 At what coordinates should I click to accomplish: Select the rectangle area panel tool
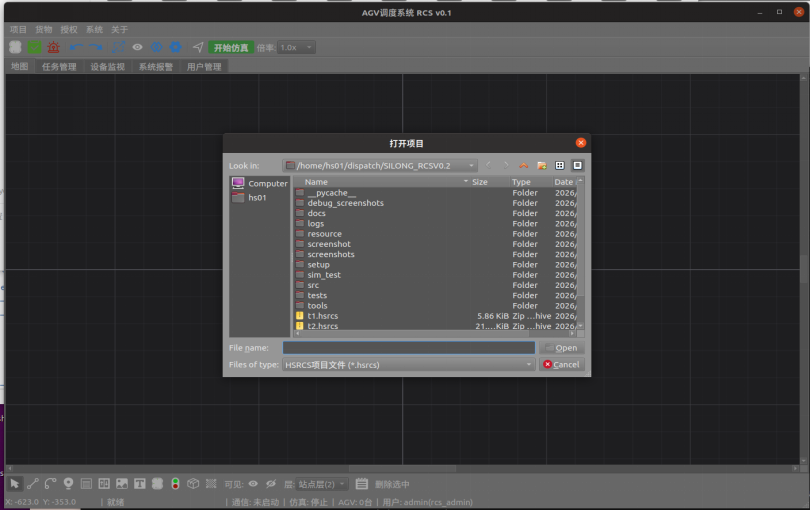tap(86, 484)
